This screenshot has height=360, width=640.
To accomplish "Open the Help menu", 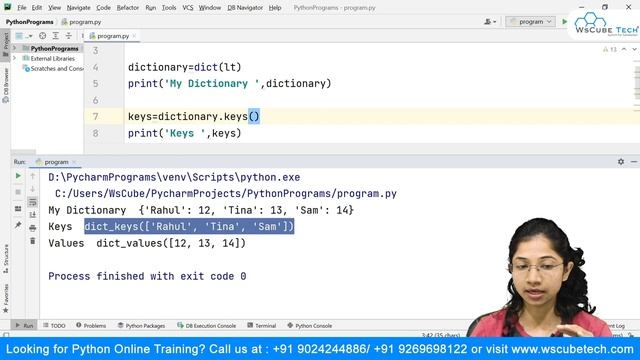I will click(x=275, y=8).
